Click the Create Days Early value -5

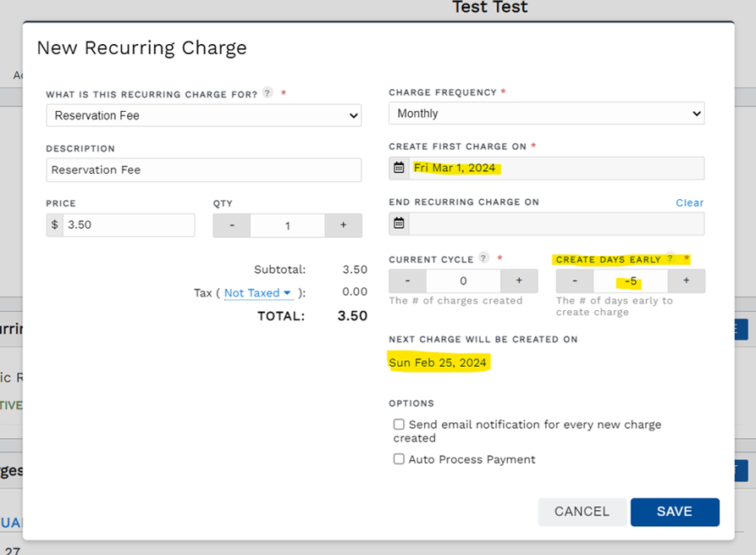(631, 280)
